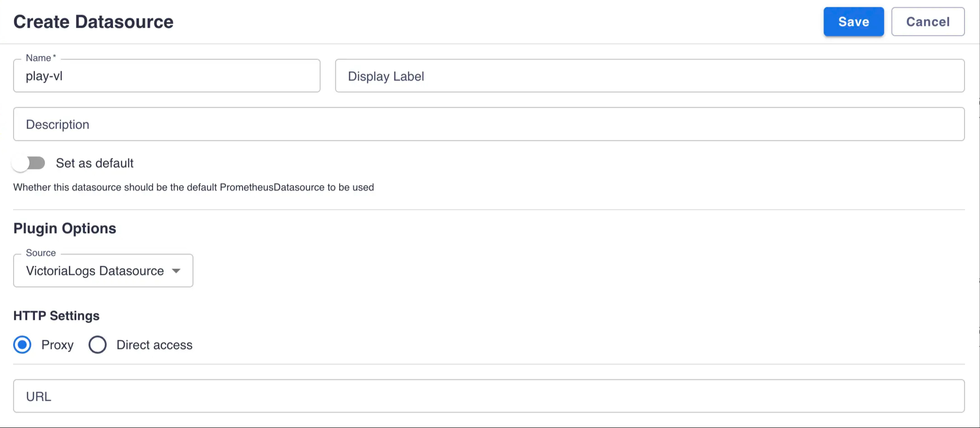This screenshot has width=980, height=428.
Task: Cancel creating the datasource
Action: [927, 21]
